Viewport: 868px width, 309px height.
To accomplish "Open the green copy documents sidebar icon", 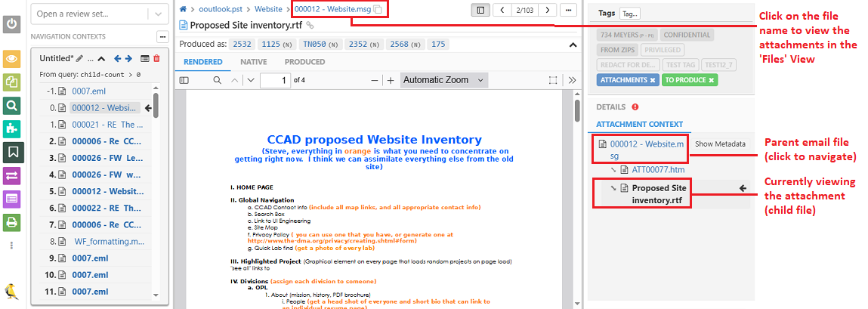I will coord(11,82).
